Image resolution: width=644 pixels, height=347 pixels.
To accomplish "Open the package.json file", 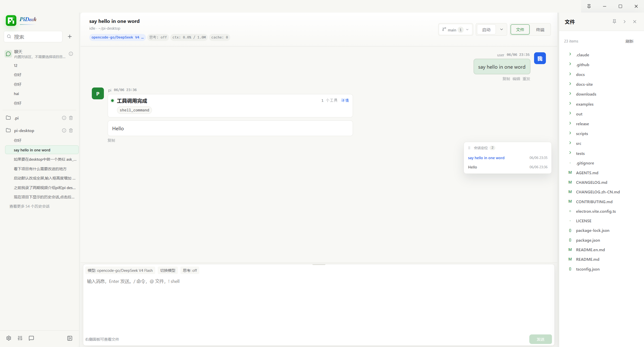I will click(x=588, y=240).
